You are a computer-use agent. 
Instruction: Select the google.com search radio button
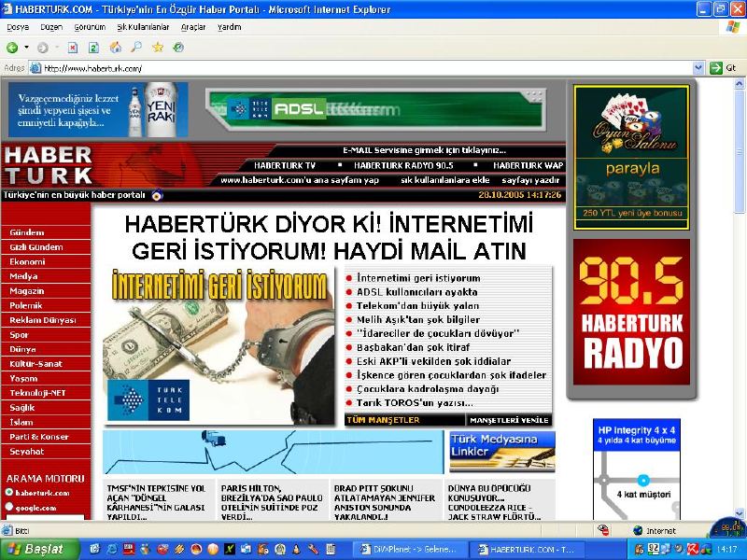9,507
